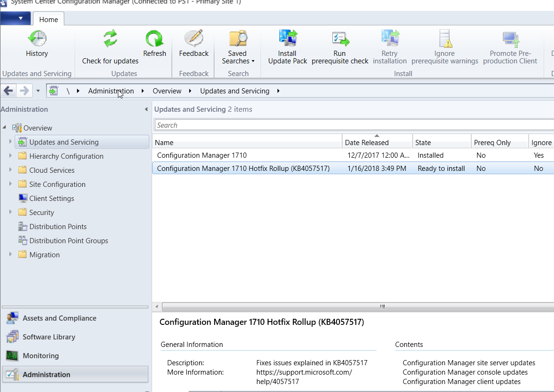This screenshot has height=392, width=554.
Task: Expand Site Configuration folder
Action: pos(10,184)
